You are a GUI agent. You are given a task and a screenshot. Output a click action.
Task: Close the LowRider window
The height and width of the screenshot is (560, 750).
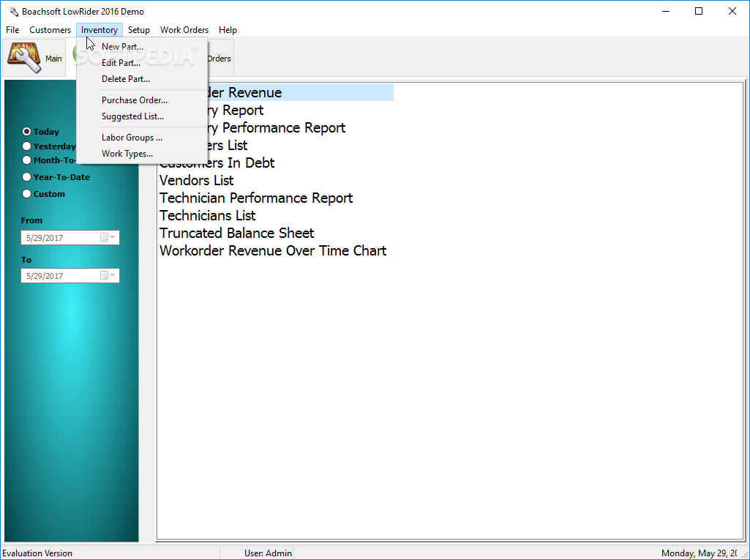tap(732, 11)
